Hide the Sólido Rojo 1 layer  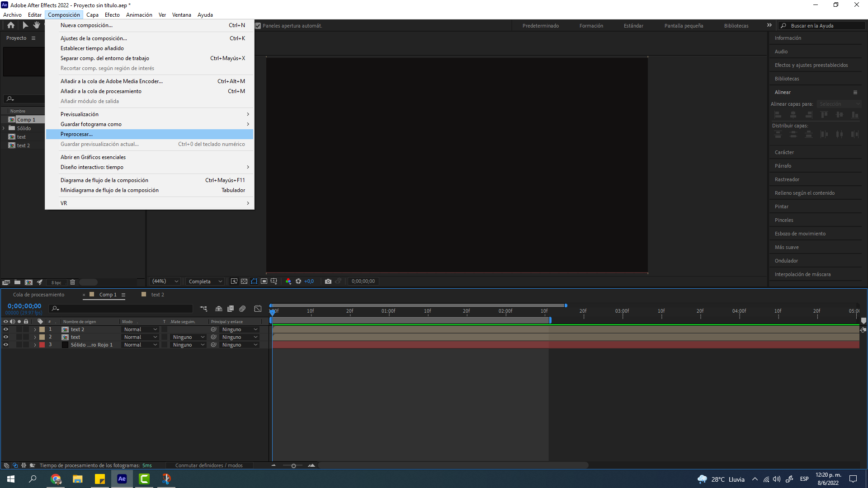(x=6, y=345)
